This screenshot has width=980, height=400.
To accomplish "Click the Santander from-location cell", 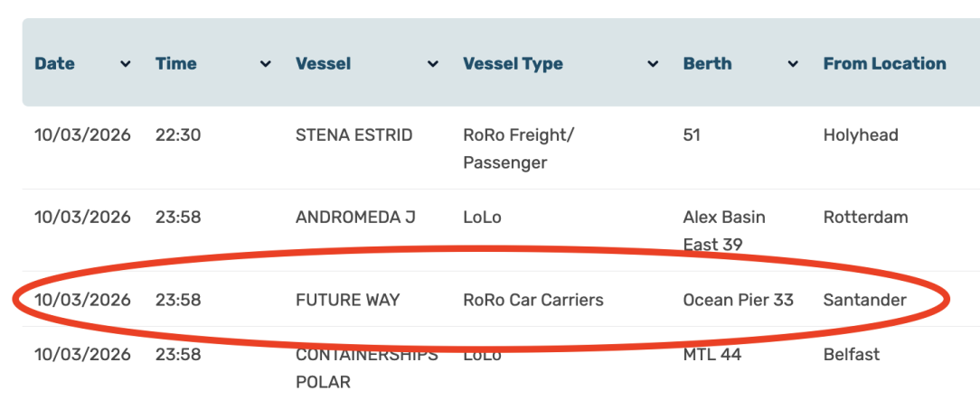I will tap(864, 300).
